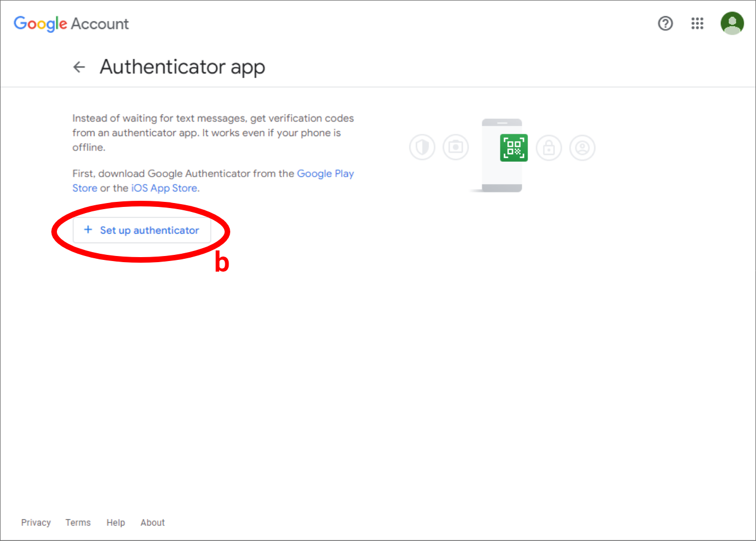Viewport: 756px width, 541px height.
Task: Open the Help question mark icon
Action: point(665,23)
